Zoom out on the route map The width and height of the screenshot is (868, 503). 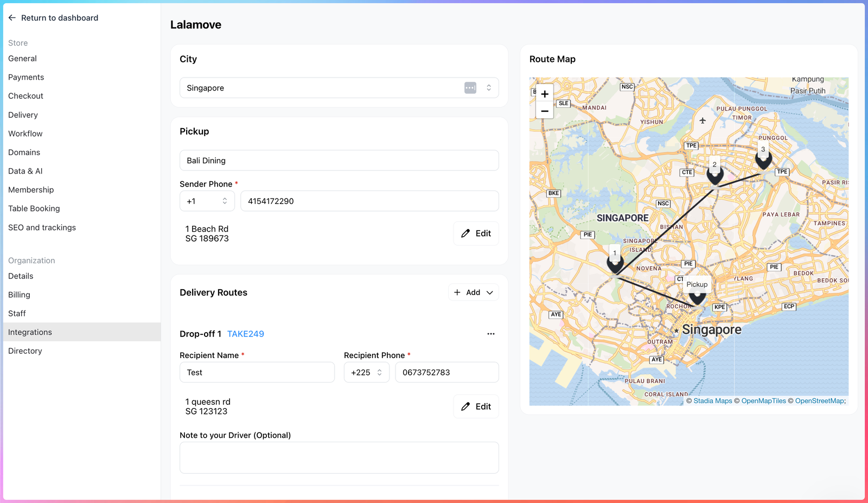tap(545, 111)
